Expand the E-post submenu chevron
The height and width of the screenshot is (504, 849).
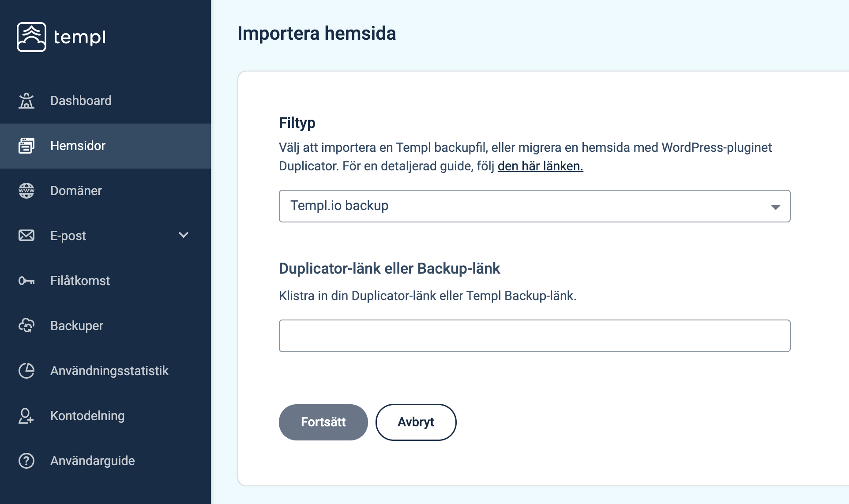(x=184, y=235)
